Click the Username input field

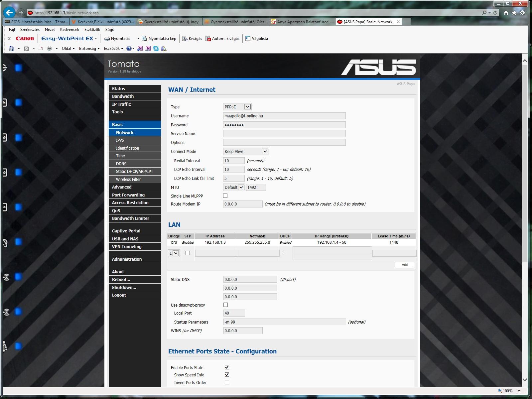click(x=284, y=116)
